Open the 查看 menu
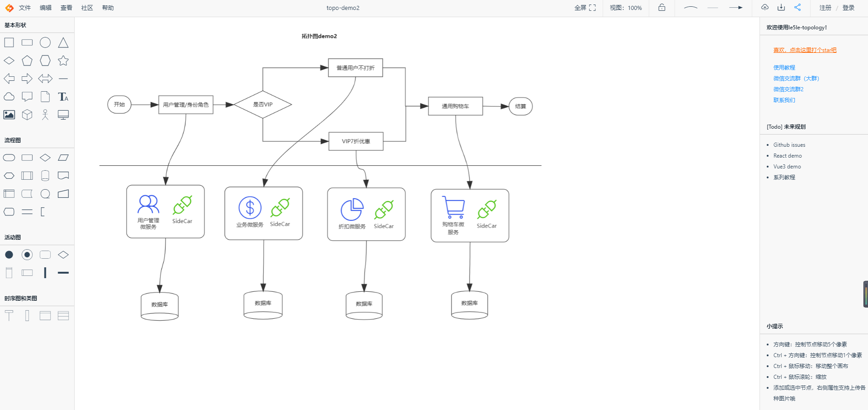This screenshot has height=410, width=868. [x=66, y=8]
